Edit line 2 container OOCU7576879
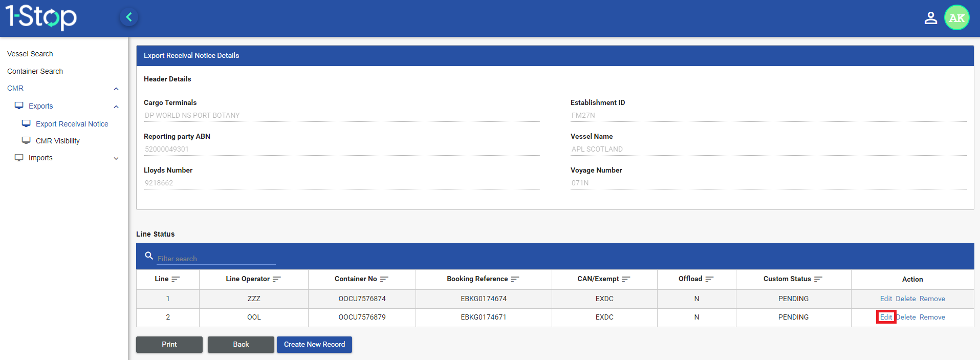 point(886,317)
